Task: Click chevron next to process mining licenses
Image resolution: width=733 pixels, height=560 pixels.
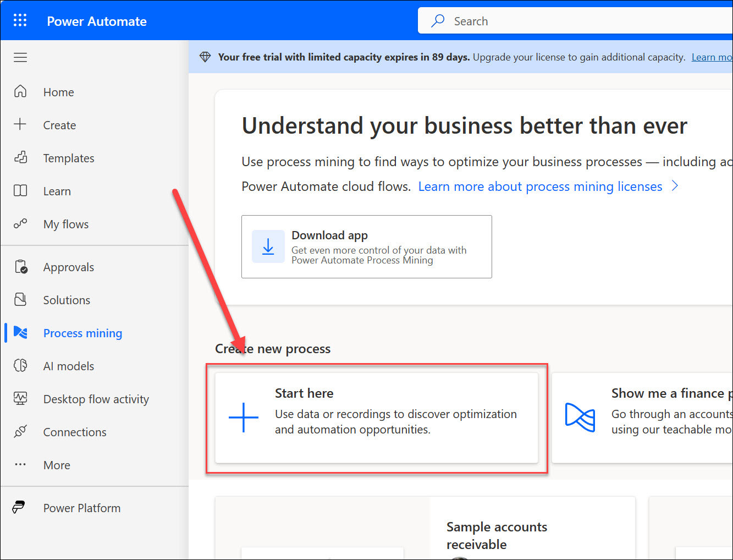Action: coord(675,186)
